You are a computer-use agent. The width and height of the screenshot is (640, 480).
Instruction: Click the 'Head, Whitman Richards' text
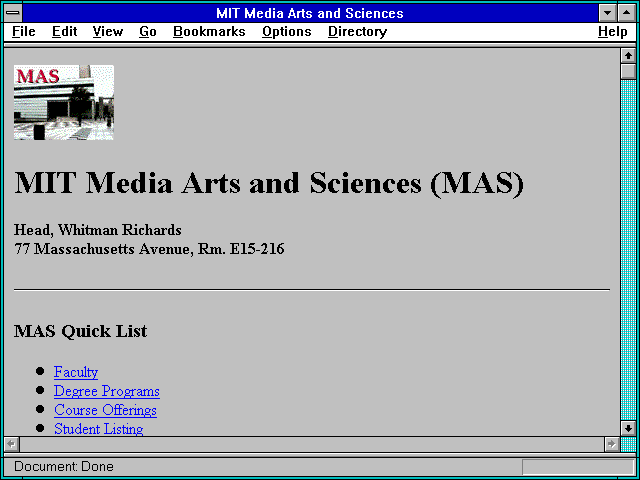click(98, 230)
